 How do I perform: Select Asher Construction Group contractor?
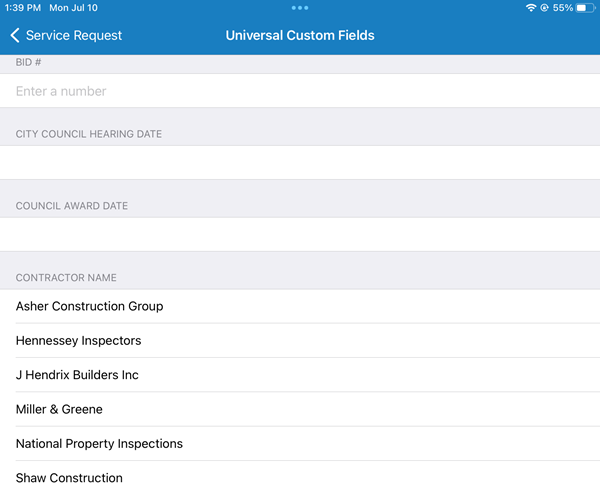point(90,306)
